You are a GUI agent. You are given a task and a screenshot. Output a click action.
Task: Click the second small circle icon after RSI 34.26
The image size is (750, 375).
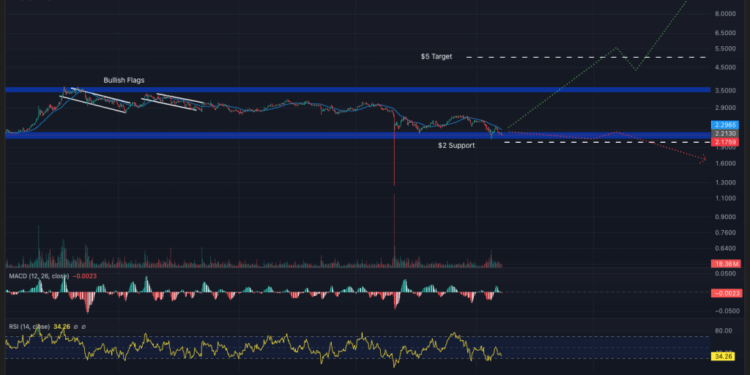click(84, 327)
